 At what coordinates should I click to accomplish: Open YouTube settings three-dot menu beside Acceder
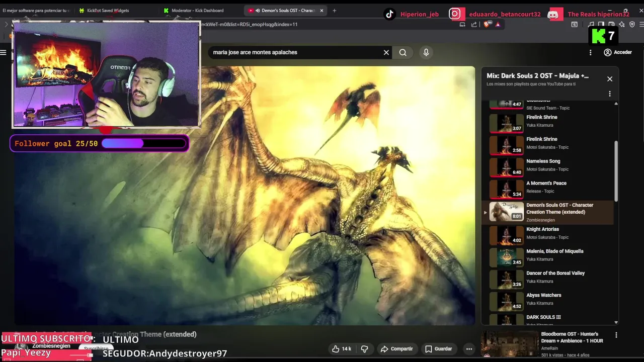tap(590, 52)
